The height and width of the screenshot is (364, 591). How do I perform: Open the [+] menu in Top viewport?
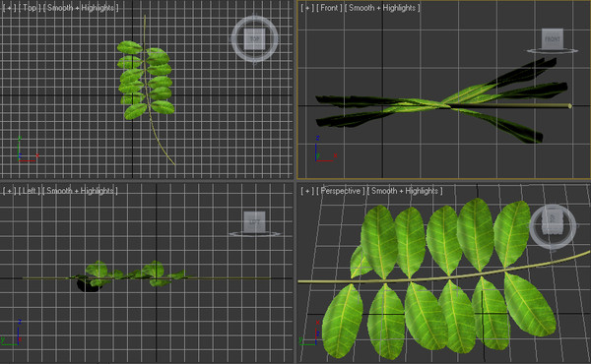coord(9,8)
